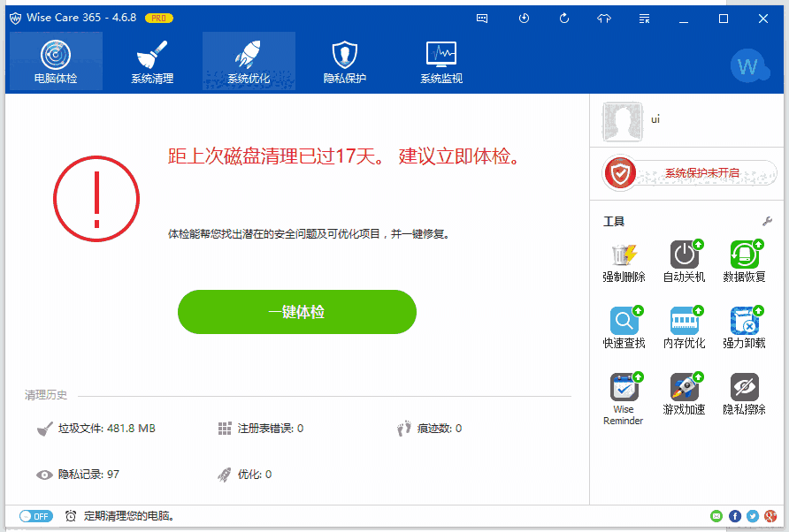Toggle the scheduled cleanup OFF switch
Viewport: 789px width, 532px height.
pos(35,516)
